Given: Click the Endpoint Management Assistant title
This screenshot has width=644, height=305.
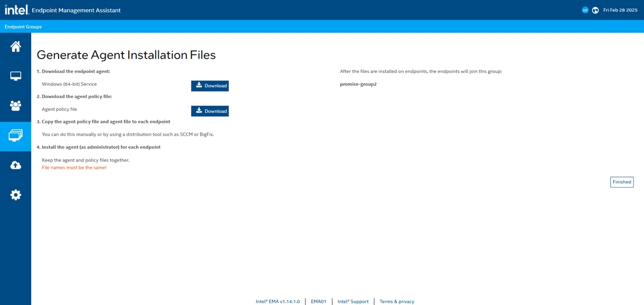Looking at the screenshot, I should click(x=76, y=10).
